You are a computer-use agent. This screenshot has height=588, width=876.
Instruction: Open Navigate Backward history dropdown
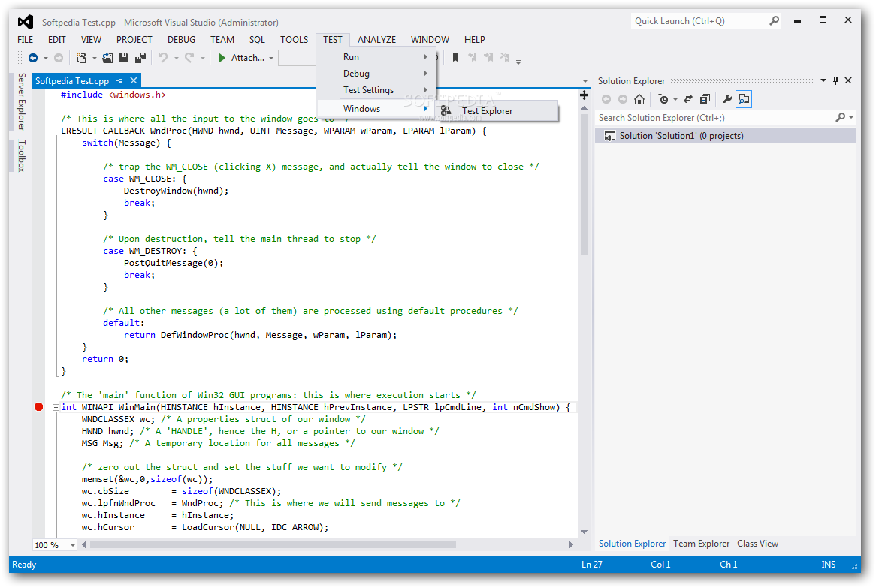(x=46, y=58)
